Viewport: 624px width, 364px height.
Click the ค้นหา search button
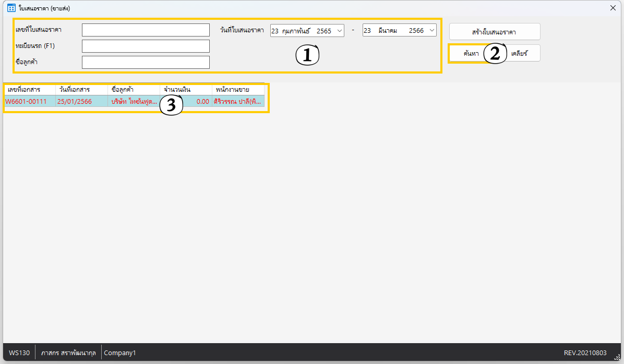pos(471,54)
